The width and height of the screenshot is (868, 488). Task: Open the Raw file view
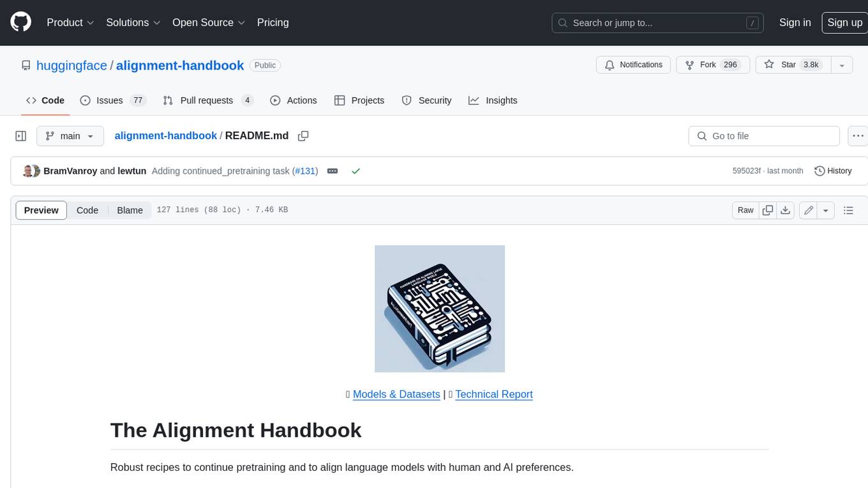tap(745, 210)
